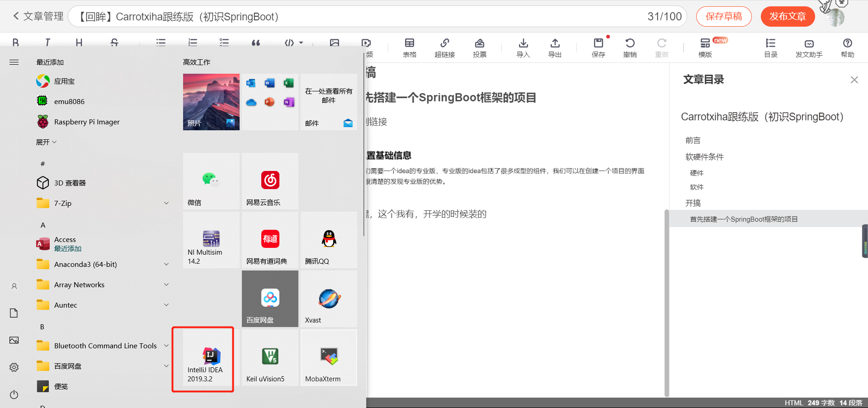
Task: Open 便笺 sticky notes app
Action: pyautogui.click(x=103, y=386)
